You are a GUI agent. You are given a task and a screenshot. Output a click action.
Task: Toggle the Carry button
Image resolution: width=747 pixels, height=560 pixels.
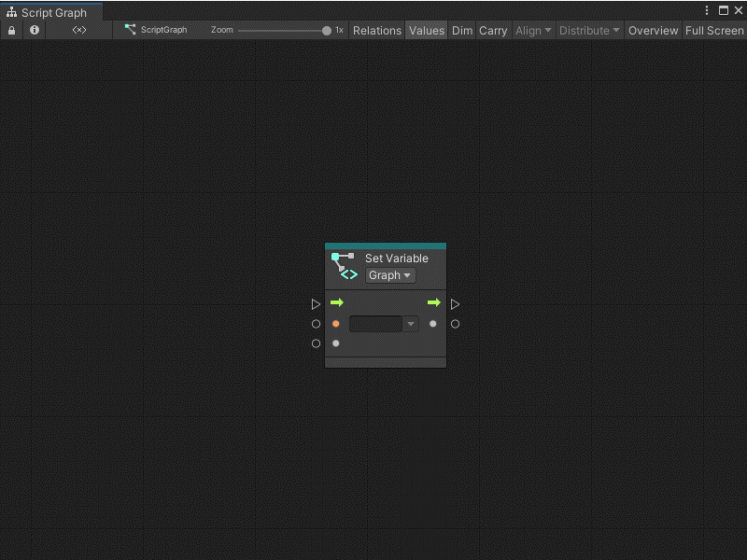coord(493,31)
